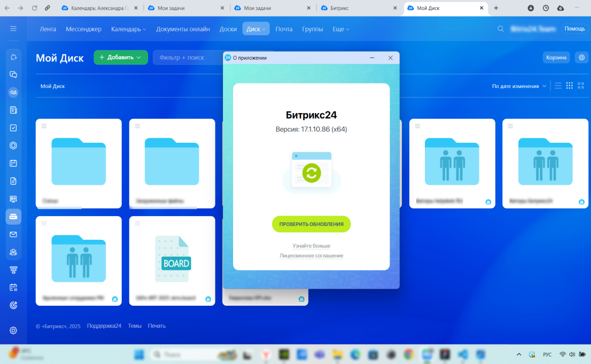Click the Windows Start button in taskbar
Image resolution: width=591 pixels, height=364 pixels.
click(x=139, y=354)
